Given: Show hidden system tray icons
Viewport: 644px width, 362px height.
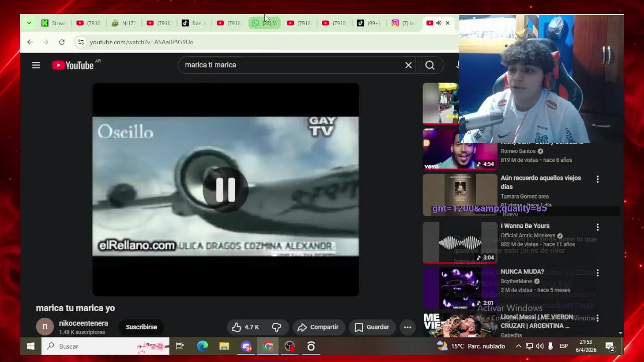Looking at the screenshot, I should (518, 346).
